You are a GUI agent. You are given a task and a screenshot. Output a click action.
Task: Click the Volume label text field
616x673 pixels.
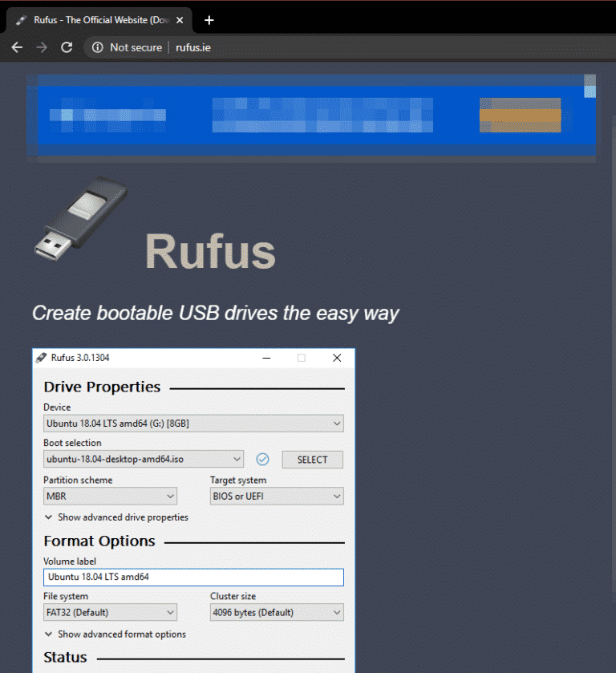(193, 577)
